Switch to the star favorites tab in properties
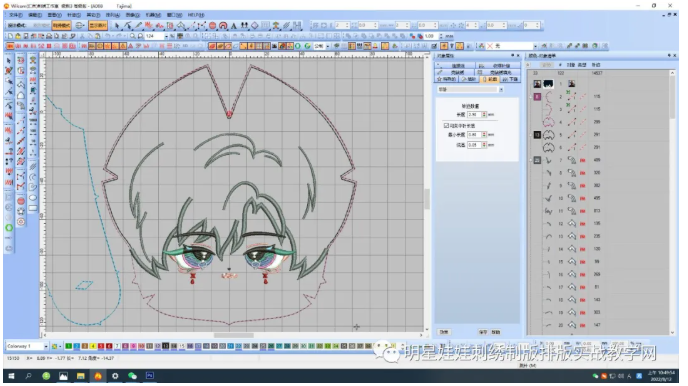This screenshot has width=688, height=386. [446, 79]
